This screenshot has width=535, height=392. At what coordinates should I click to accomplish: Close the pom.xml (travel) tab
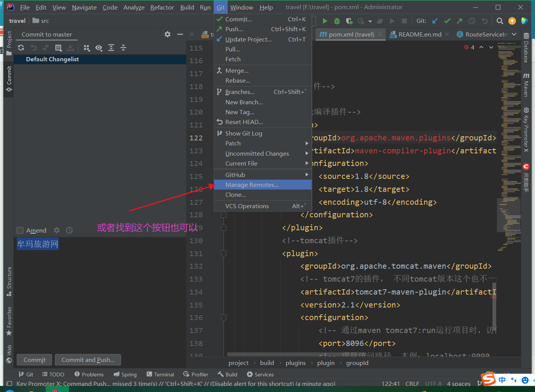pos(380,34)
